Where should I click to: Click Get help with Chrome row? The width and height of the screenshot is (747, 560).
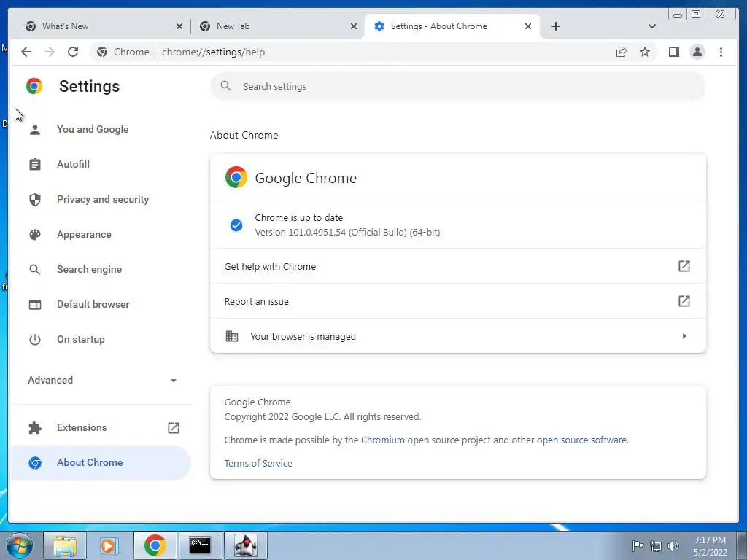coord(457,266)
